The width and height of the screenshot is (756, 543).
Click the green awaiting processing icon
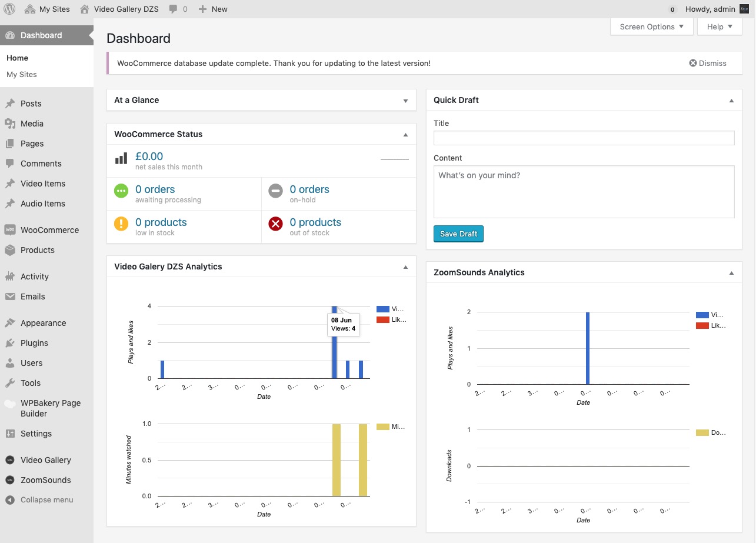coord(121,191)
